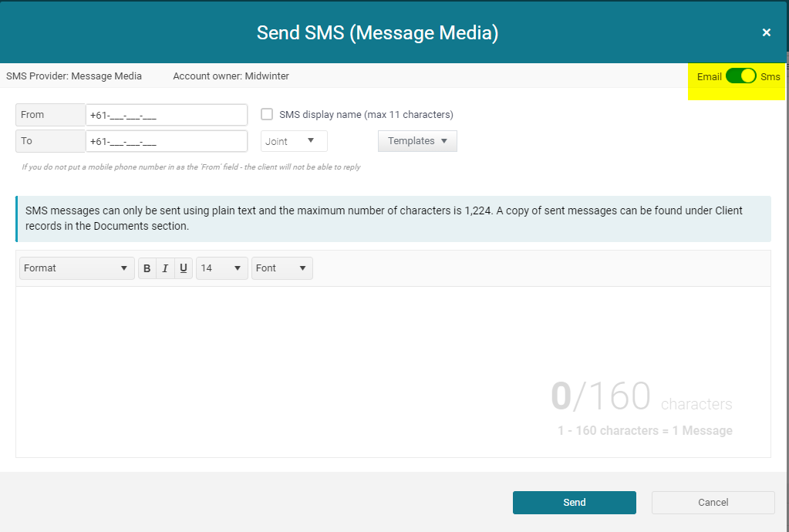
Task: Close the Send SMS dialog
Action: pyautogui.click(x=767, y=32)
